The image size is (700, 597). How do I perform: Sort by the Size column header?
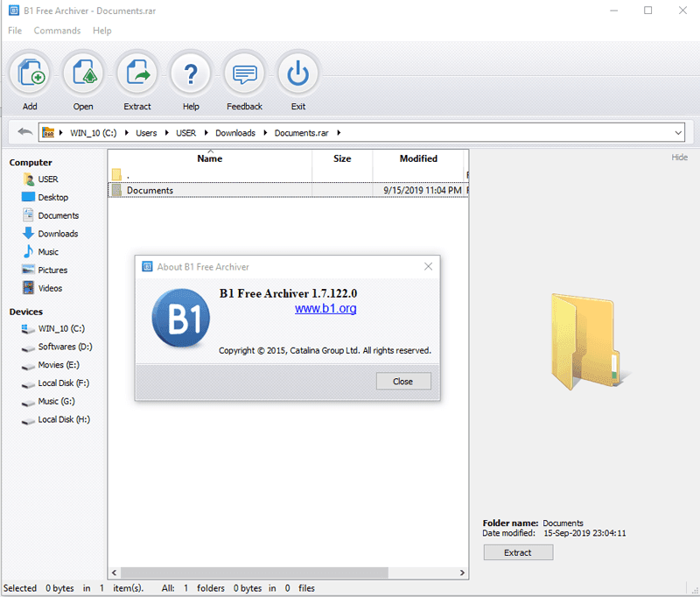(342, 158)
